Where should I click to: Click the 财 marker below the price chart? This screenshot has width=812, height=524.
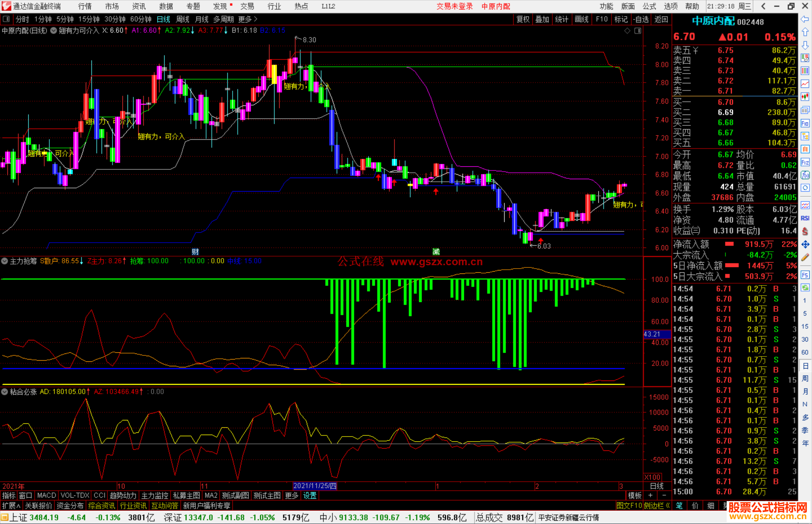(x=195, y=251)
